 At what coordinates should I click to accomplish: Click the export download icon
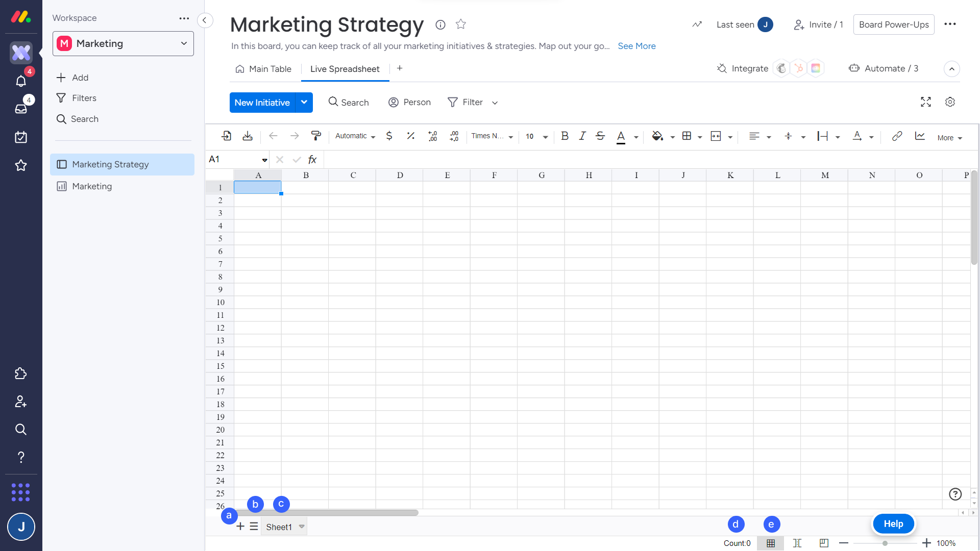tap(248, 136)
